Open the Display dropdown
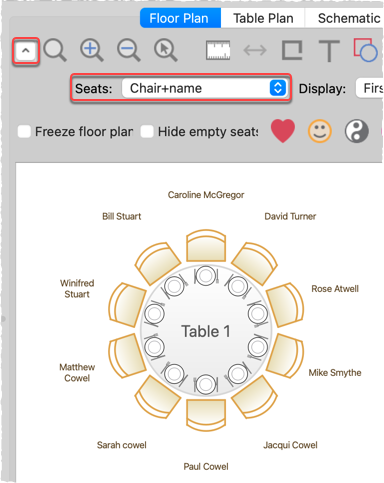Screen dimensions: 384x483 [370, 88]
